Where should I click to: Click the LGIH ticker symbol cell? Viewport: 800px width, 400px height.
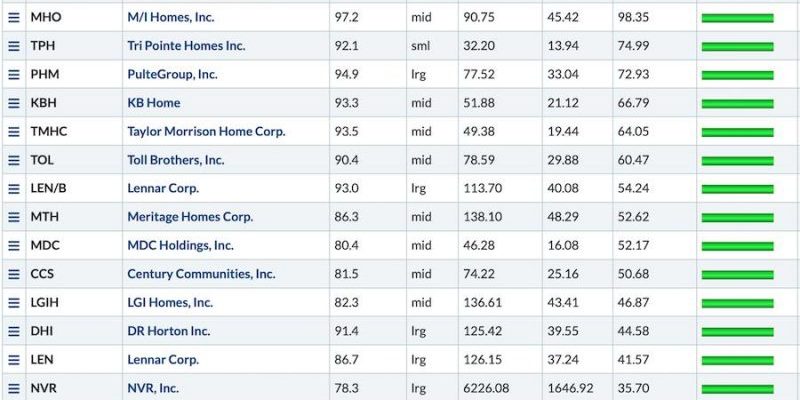74,303
